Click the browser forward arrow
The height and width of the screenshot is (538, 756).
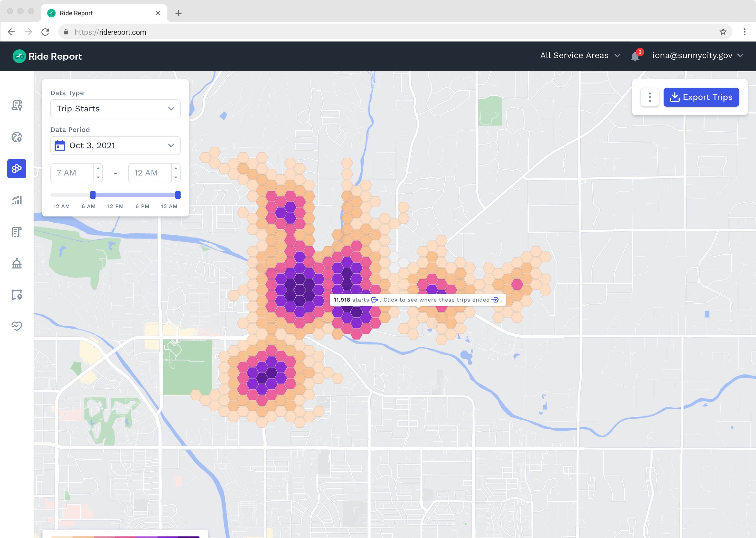tap(28, 32)
